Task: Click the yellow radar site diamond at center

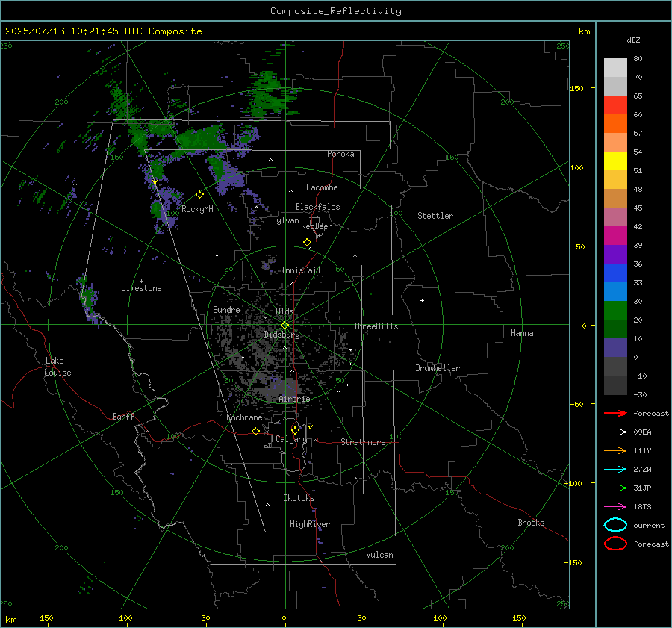Action: (284, 325)
